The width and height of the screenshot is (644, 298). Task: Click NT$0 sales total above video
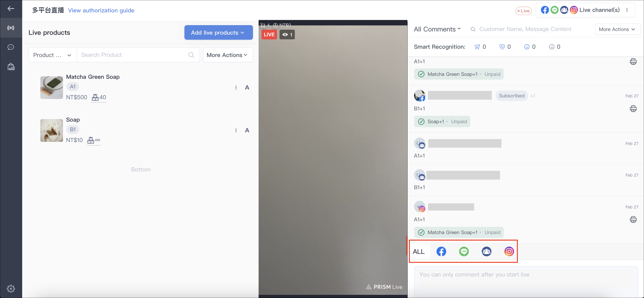coord(282,25)
